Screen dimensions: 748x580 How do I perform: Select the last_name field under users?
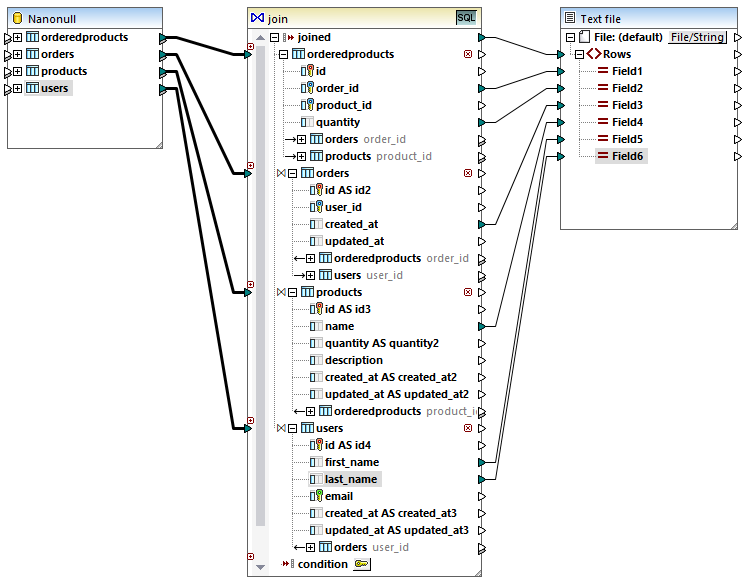point(350,479)
